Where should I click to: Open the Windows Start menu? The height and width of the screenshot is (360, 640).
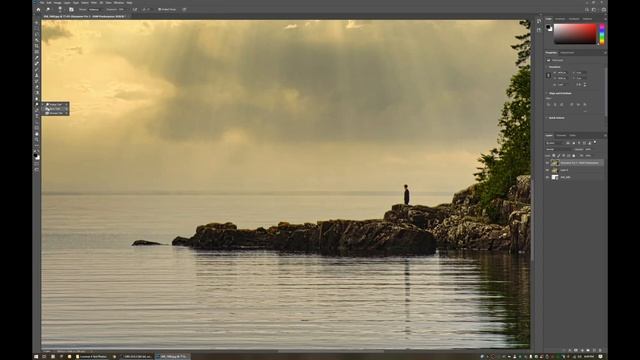tap(36, 356)
